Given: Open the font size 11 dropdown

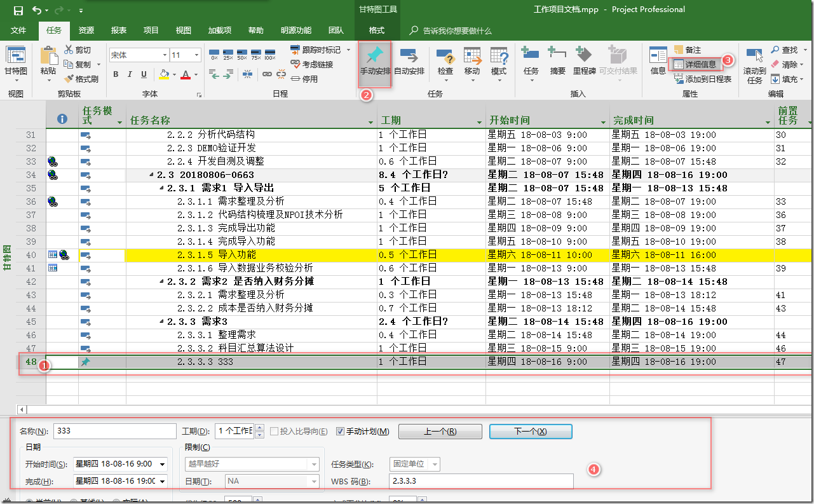Looking at the screenshot, I should pyautogui.click(x=196, y=55).
